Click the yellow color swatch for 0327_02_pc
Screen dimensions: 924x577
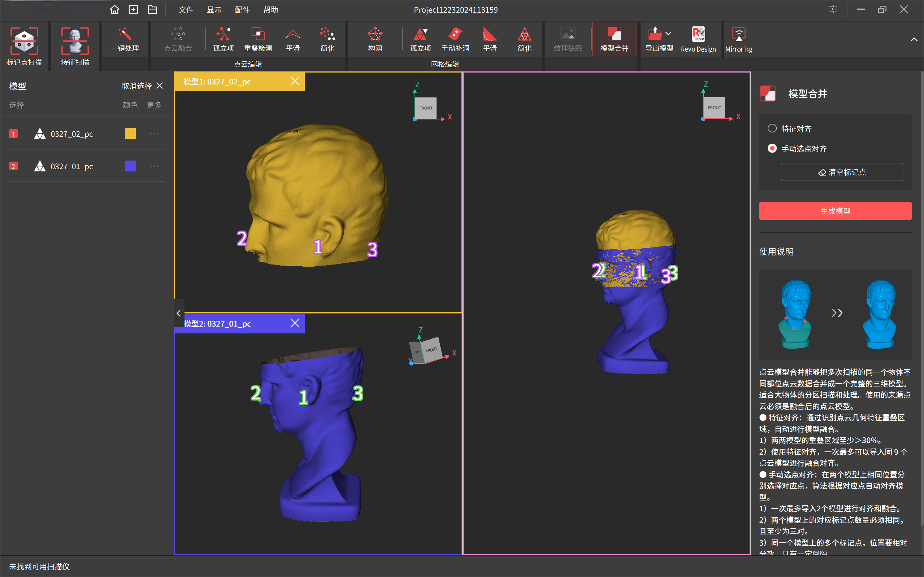coord(130,134)
